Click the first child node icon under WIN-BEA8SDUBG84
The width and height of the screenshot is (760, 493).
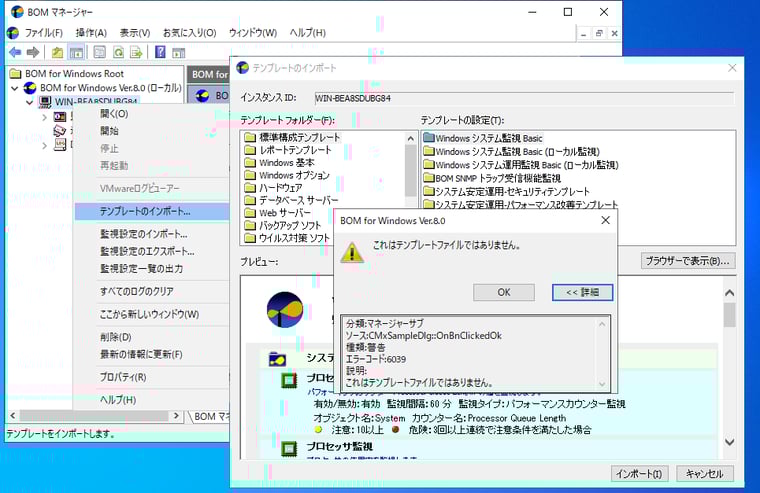tap(60, 116)
